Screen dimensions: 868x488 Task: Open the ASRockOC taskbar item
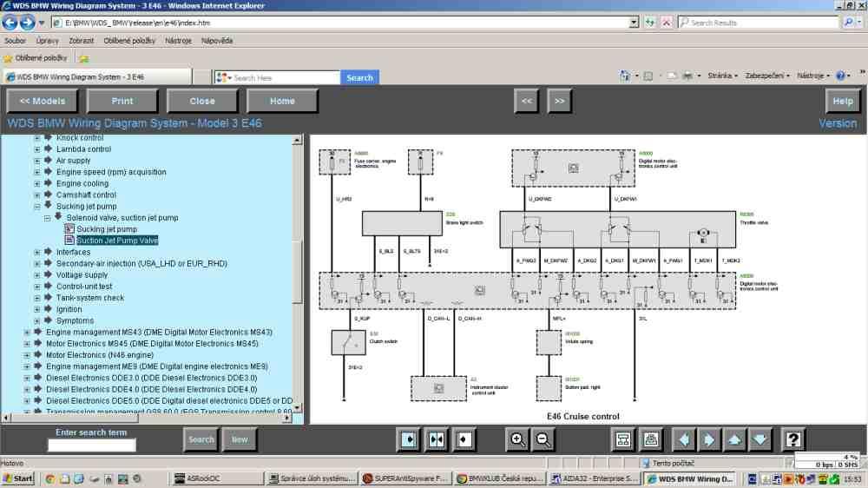tap(217, 478)
